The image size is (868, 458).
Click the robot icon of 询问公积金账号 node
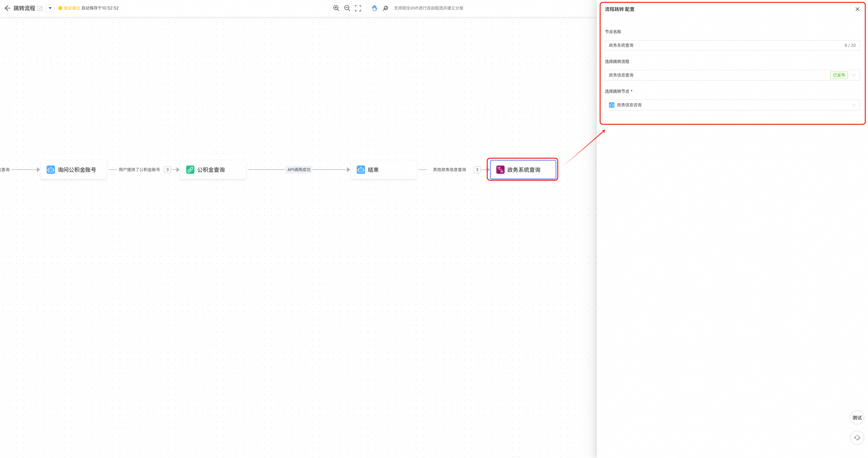[51, 170]
